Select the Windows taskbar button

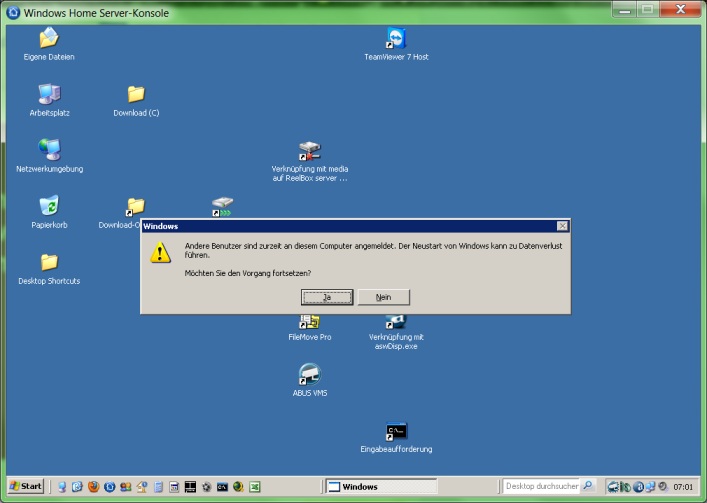click(x=380, y=487)
